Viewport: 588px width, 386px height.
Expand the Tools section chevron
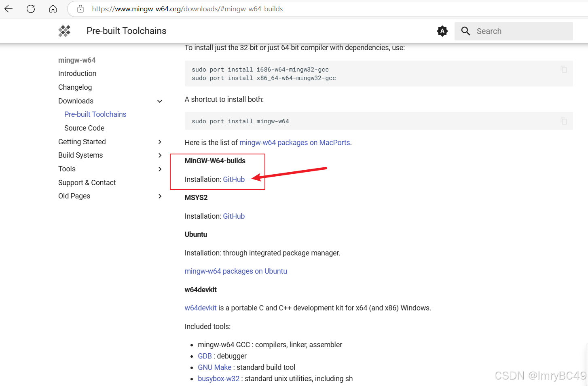click(x=160, y=169)
